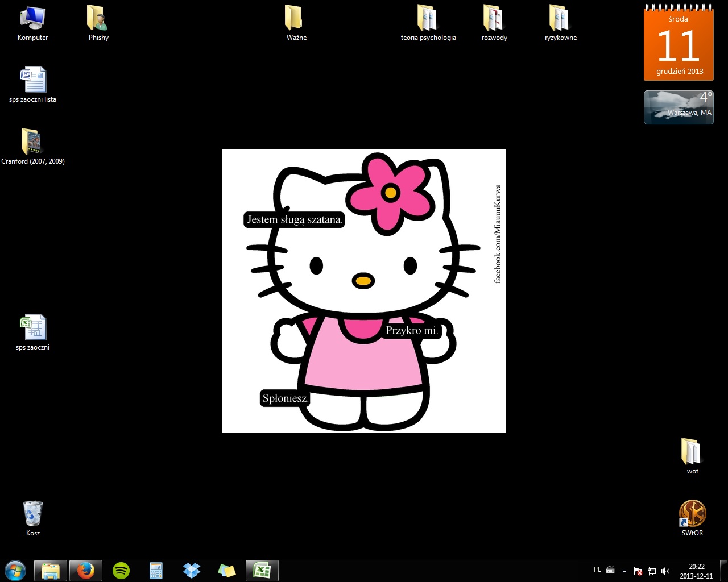The width and height of the screenshot is (728, 582).
Task: Click the taskbar clock and date
Action: pos(696,571)
